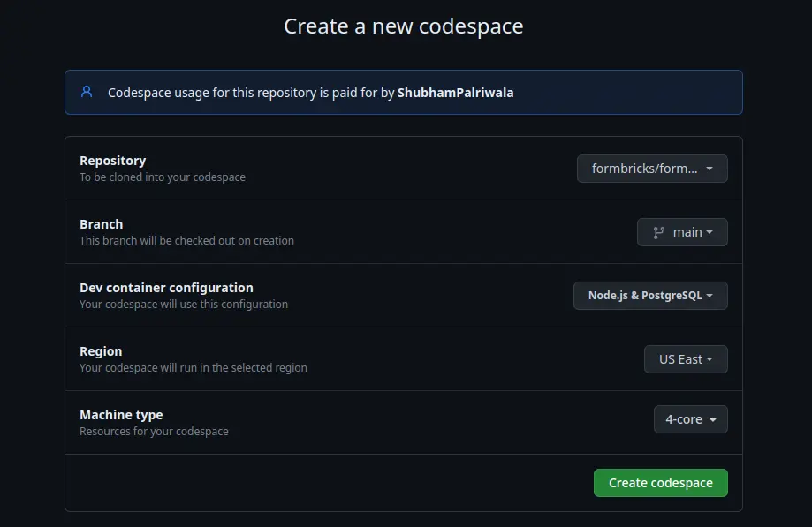Viewport: 812px width, 527px height.
Task: Click the ShubhamPalriwala username text
Action: (x=455, y=93)
